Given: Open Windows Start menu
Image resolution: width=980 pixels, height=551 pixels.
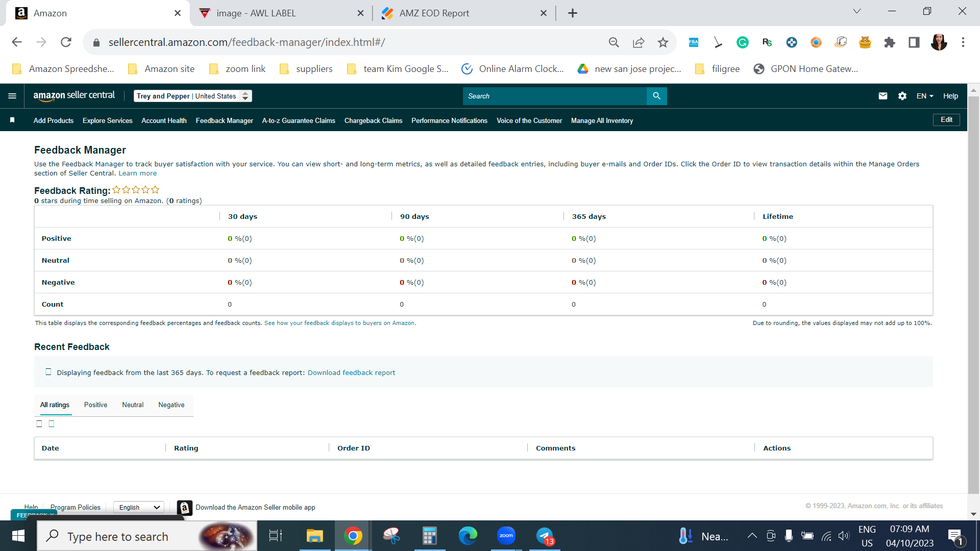Looking at the screenshot, I should tap(18, 536).
